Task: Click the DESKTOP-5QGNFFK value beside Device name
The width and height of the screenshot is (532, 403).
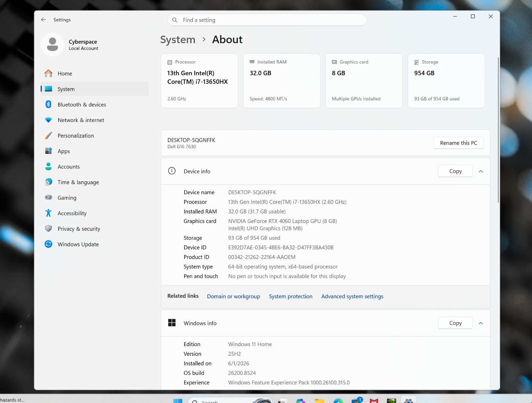Action: coord(252,192)
